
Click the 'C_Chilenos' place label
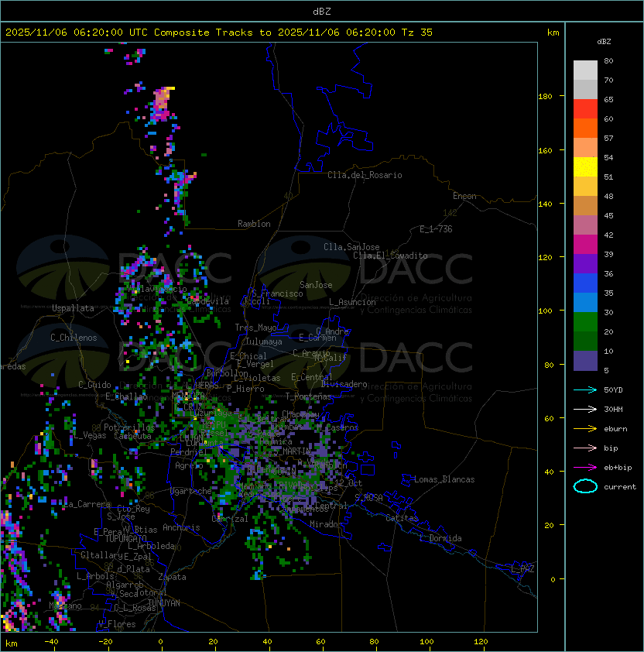click(74, 338)
